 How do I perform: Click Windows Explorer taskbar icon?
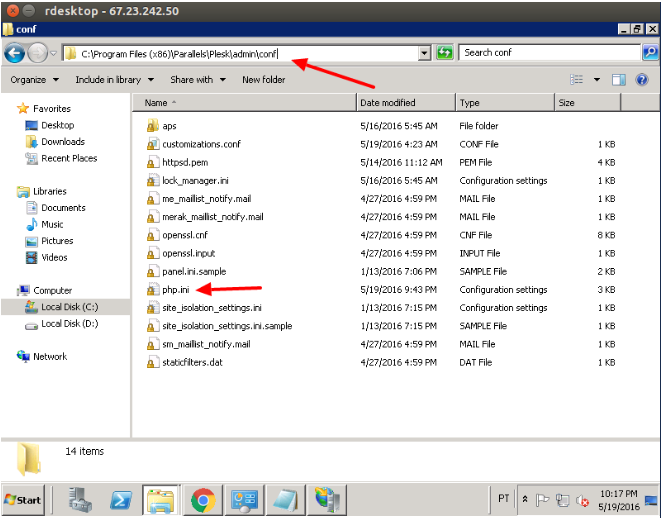tap(160, 500)
